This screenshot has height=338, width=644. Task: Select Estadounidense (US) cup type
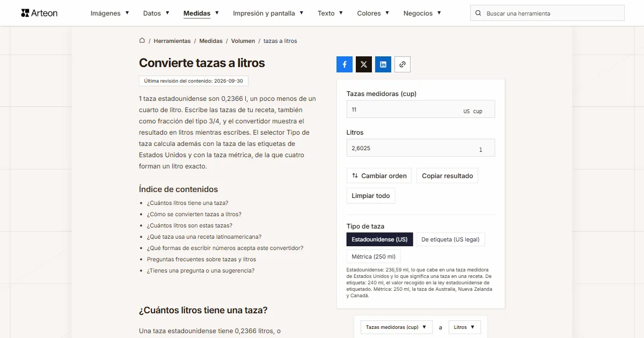click(380, 239)
